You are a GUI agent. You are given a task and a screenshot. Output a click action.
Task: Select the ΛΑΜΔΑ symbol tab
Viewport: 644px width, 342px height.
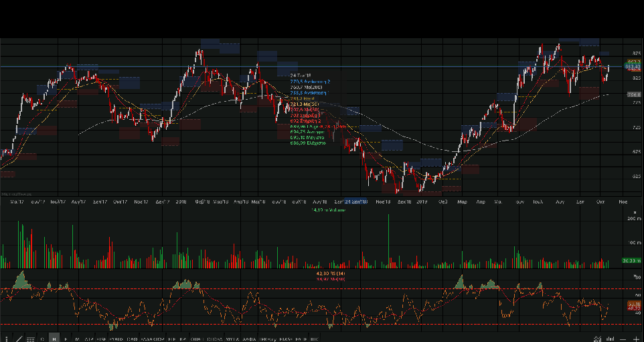point(250,339)
